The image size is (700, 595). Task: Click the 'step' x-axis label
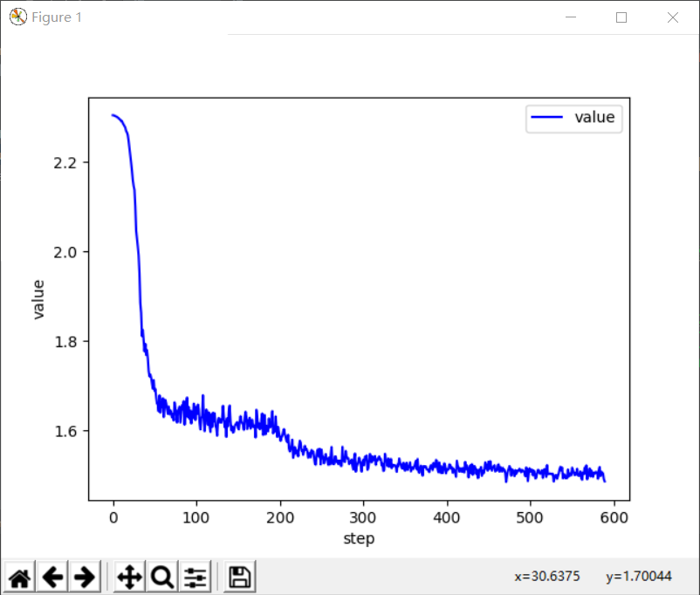(359, 538)
